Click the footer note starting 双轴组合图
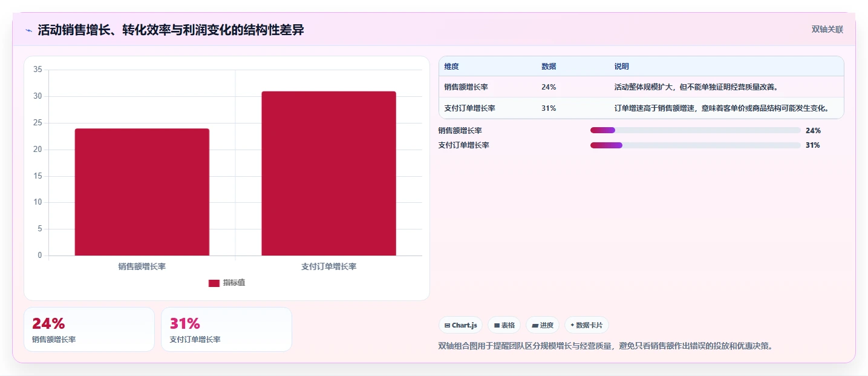This screenshot has width=868, height=376. [605, 346]
